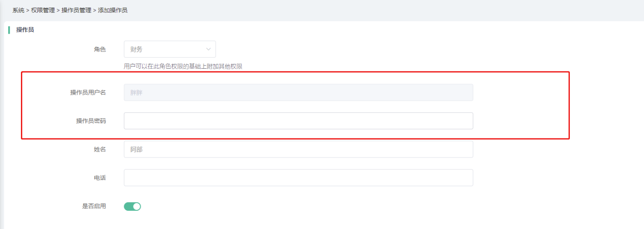
Task: Click the 角色 field label
Action: coord(100,49)
